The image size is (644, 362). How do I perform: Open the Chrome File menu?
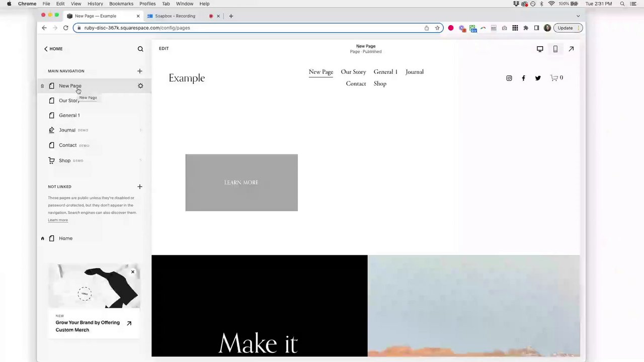[46, 4]
